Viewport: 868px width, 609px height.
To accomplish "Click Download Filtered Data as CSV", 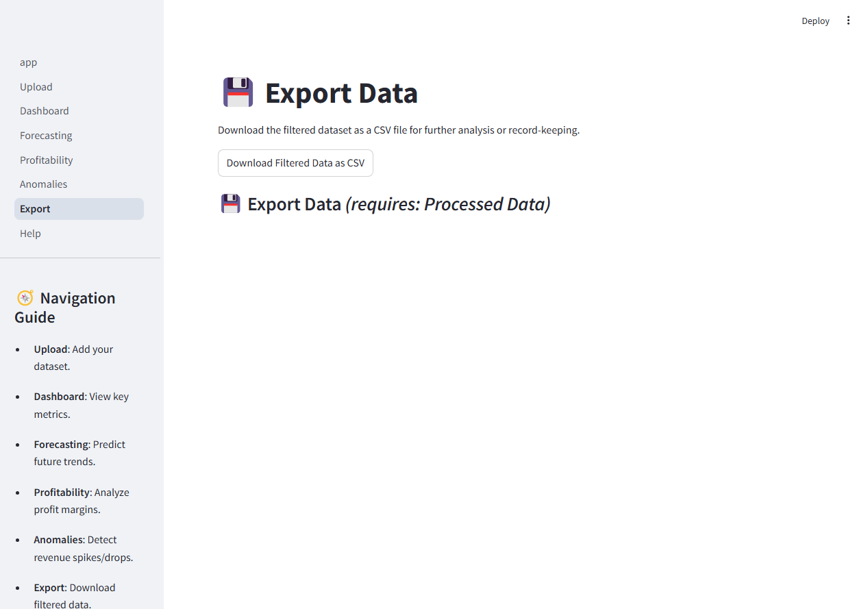I will [295, 162].
